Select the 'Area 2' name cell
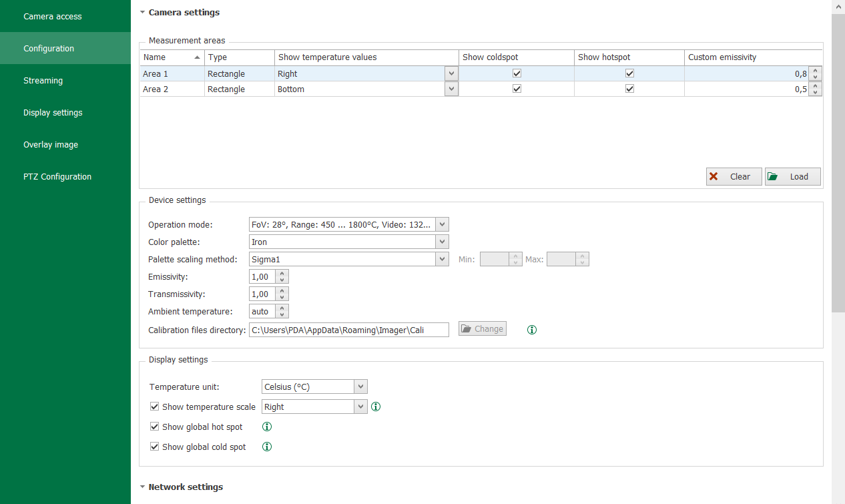 (x=172, y=89)
